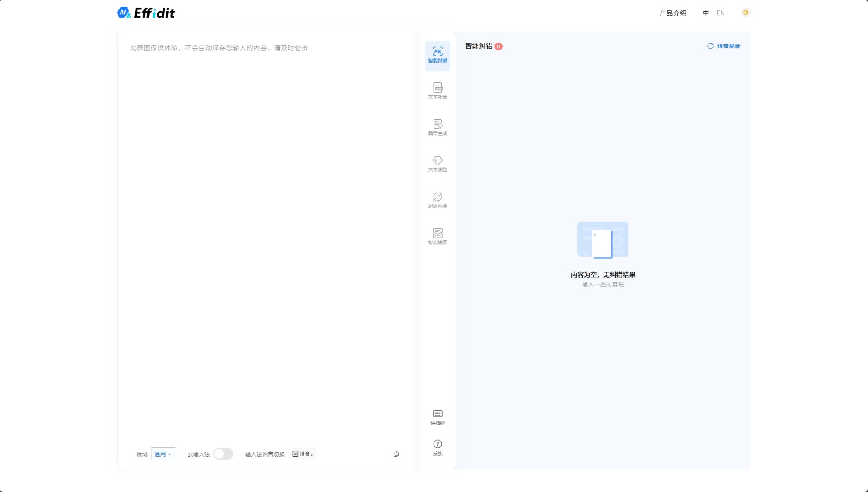The image size is (868, 492).
Task: Open the 智能摘要 smart summary tool
Action: [437, 235]
